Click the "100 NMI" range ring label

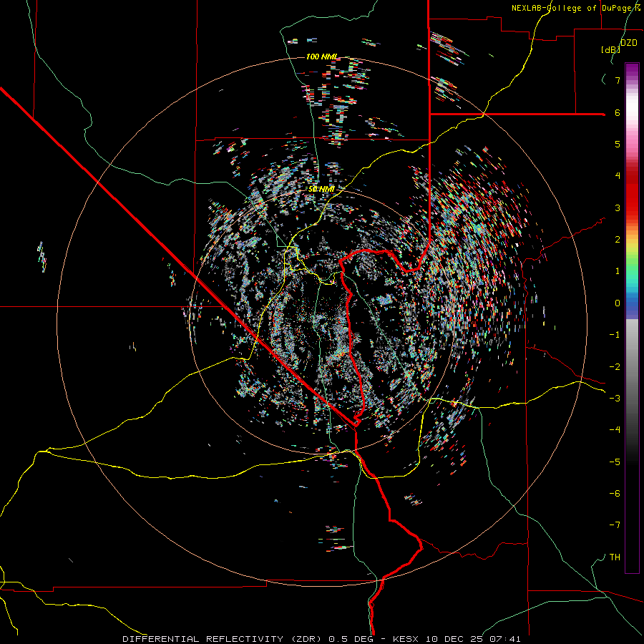tap(322, 57)
